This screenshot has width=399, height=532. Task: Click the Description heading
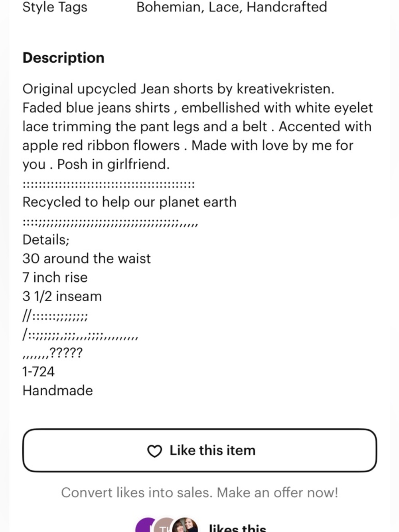(63, 58)
